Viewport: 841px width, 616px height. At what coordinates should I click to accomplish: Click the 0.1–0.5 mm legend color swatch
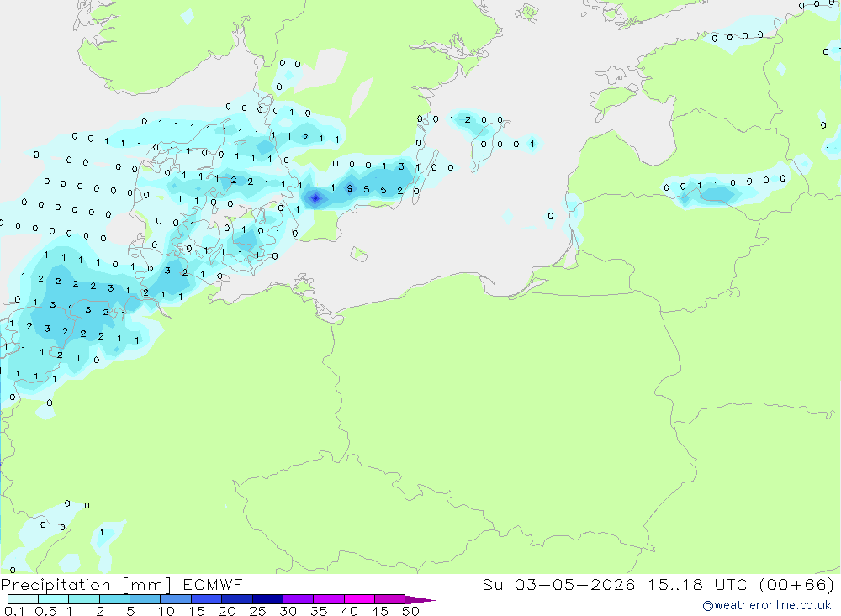pos(23,599)
